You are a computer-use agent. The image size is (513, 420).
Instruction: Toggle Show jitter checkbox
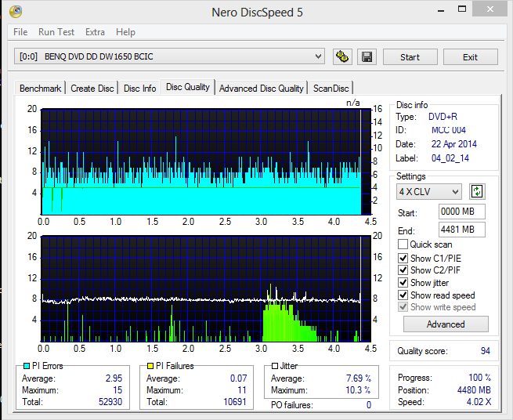point(403,283)
